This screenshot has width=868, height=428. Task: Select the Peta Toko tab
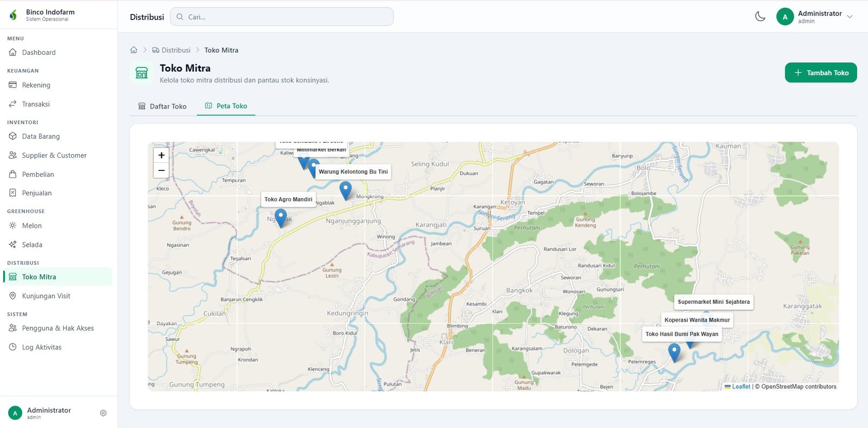226,106
